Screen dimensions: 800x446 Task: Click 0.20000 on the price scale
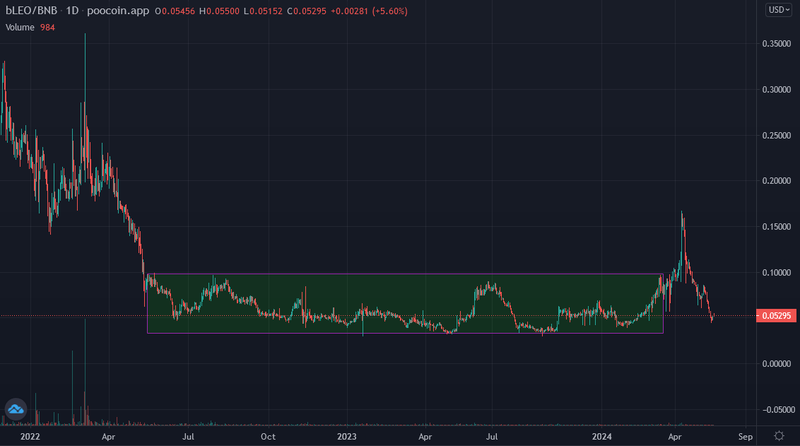(x=776, y=181)
